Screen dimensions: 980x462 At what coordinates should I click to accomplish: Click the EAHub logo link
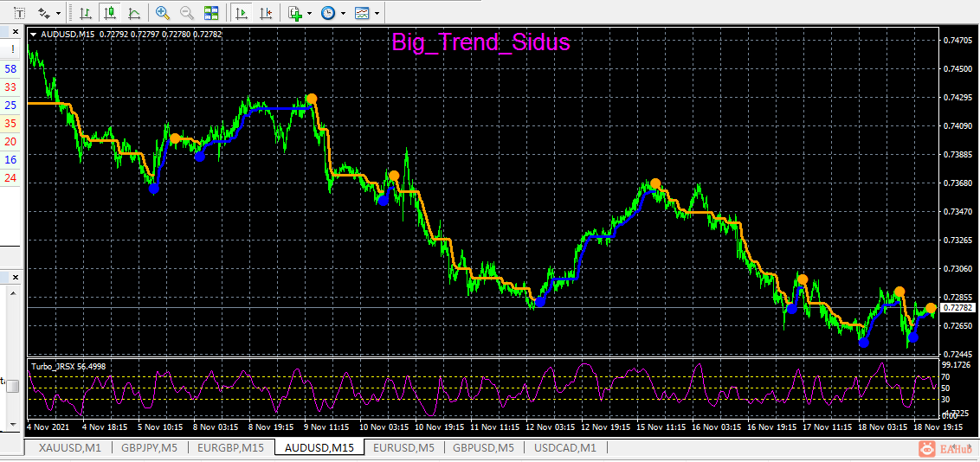click(x=950, y=447)
